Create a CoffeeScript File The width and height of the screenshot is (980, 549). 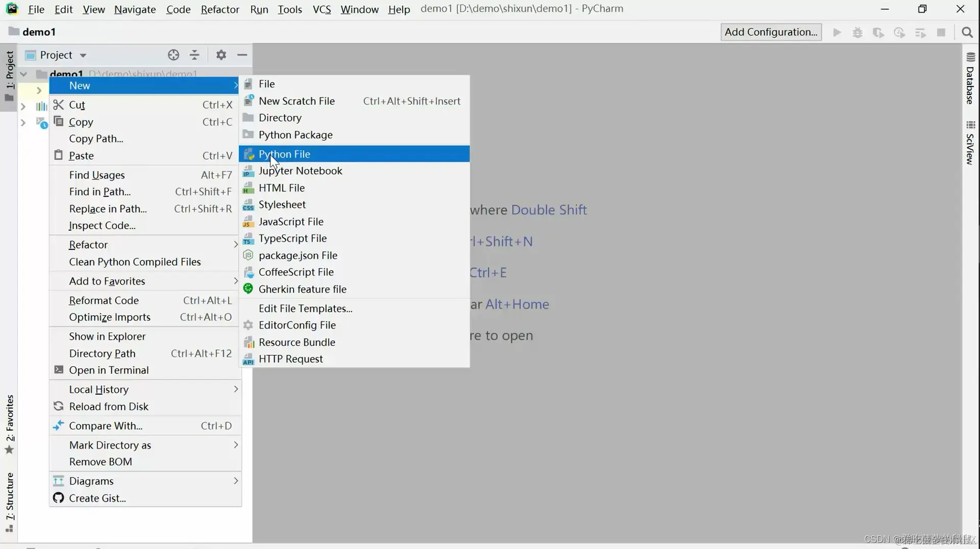(x=354, y=272)
